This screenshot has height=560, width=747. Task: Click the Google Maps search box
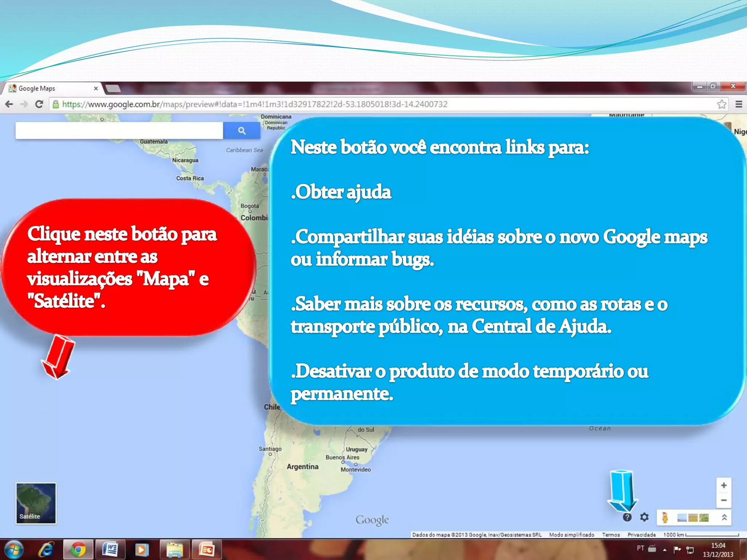tap(119, 131)
